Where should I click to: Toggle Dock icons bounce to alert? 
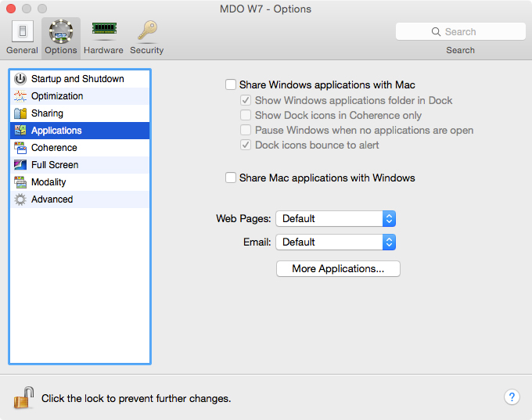point(246,145)
